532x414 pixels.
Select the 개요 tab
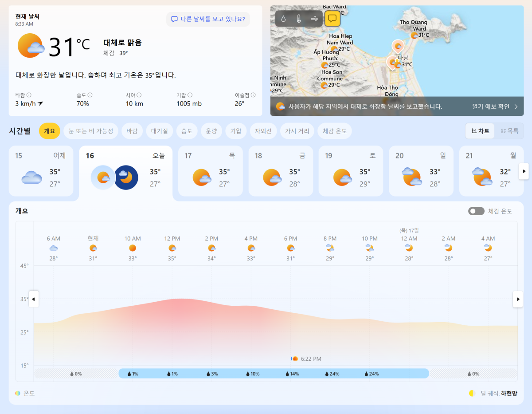tap(49, 131)
